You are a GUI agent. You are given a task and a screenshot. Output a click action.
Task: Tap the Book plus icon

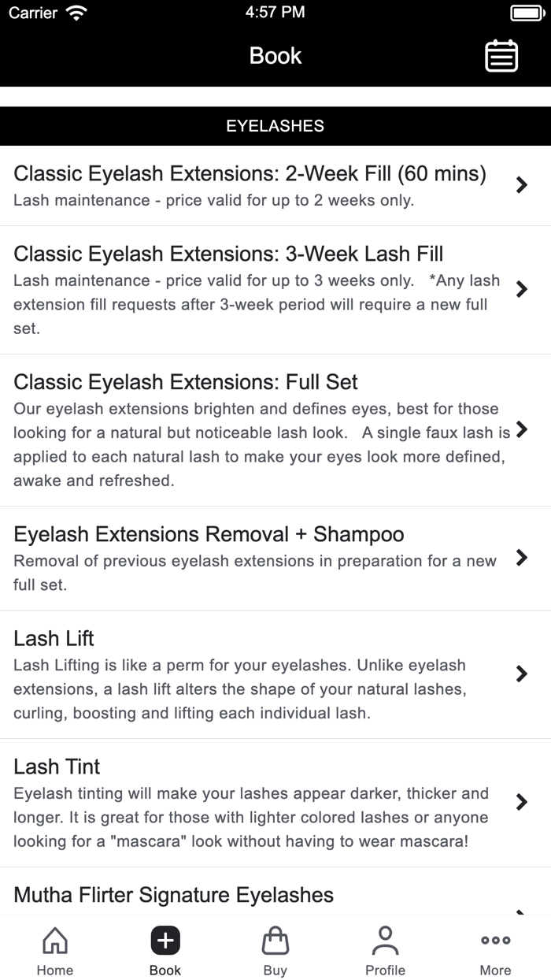pyautogui.click(x=165, y=941)
